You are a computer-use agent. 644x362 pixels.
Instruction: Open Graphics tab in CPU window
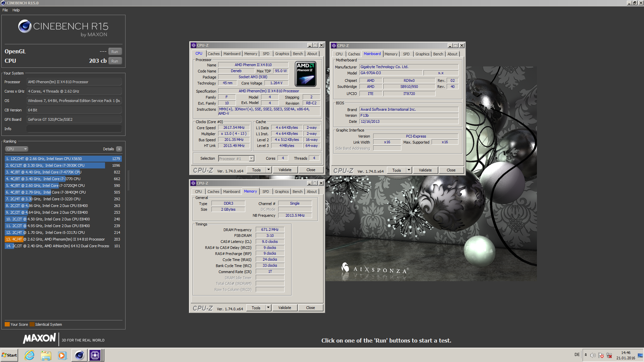[x=282, y=54]
